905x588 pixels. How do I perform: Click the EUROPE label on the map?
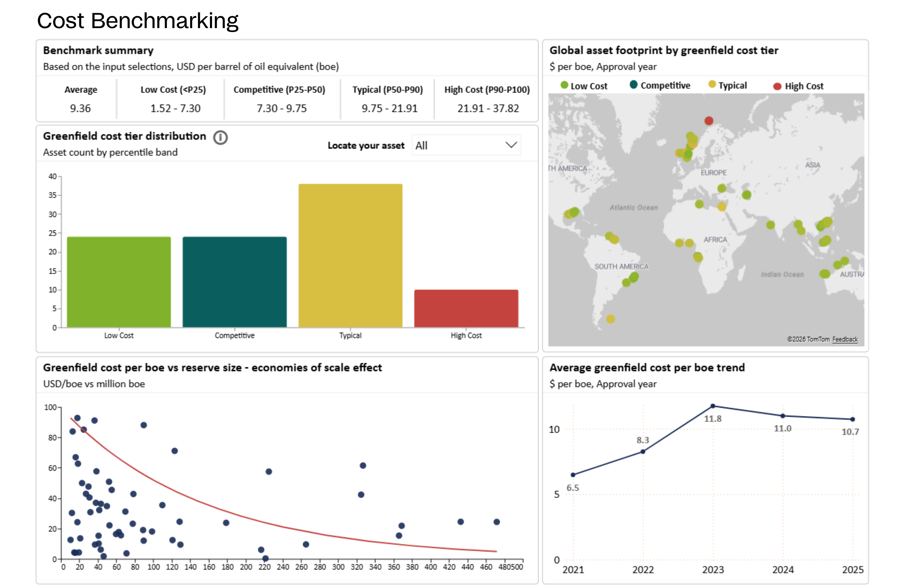click(x=713, y=173)
